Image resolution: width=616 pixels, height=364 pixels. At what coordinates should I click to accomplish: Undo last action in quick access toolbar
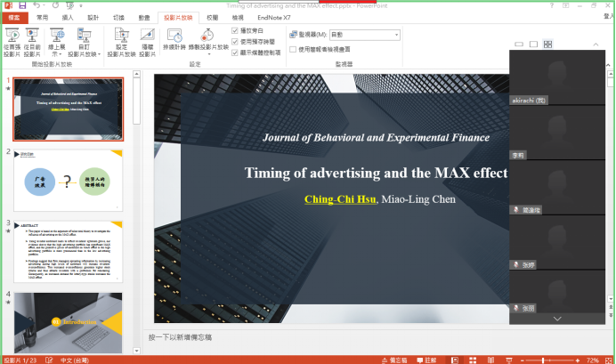(36, 5)
